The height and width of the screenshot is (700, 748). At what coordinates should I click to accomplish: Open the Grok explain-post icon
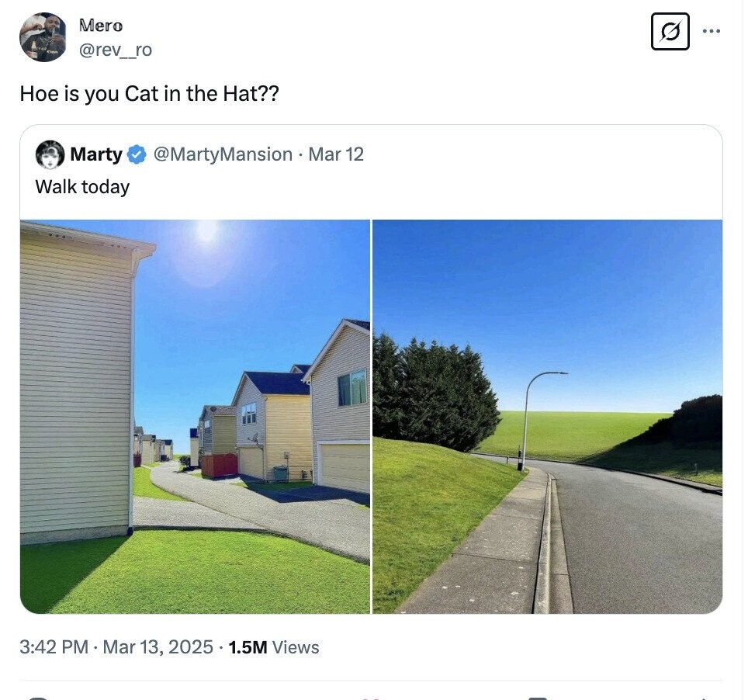click(670, 32)
